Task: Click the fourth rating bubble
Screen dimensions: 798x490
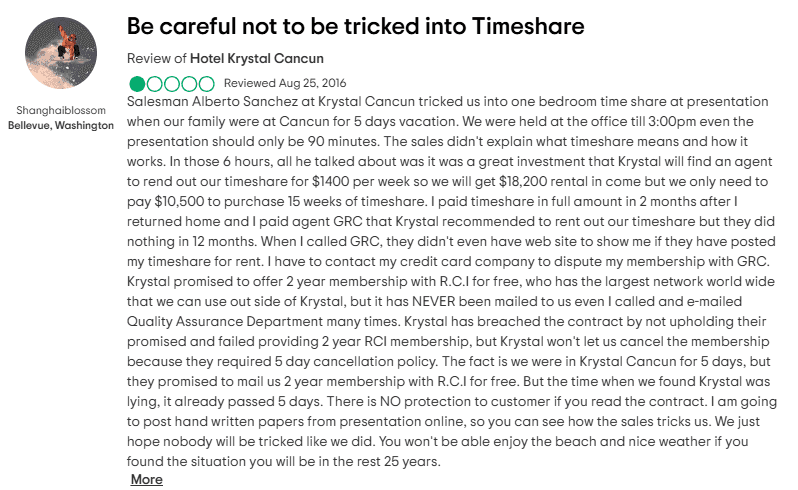Action: pos(189,83)
